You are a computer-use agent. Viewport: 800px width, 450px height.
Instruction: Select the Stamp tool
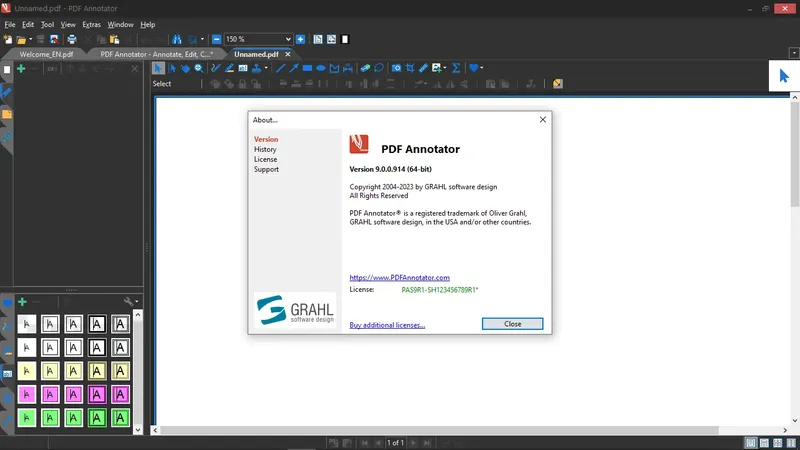(257, 68)
